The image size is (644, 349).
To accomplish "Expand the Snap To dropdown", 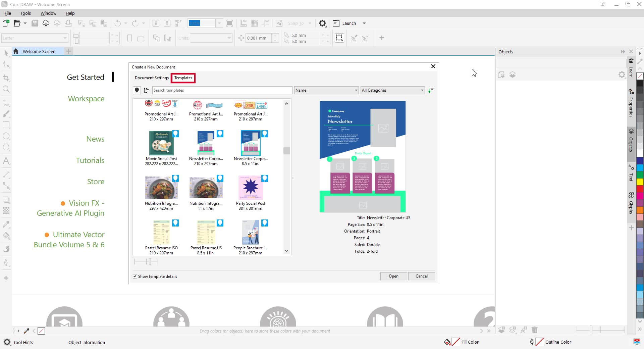I will pos(310,23).
